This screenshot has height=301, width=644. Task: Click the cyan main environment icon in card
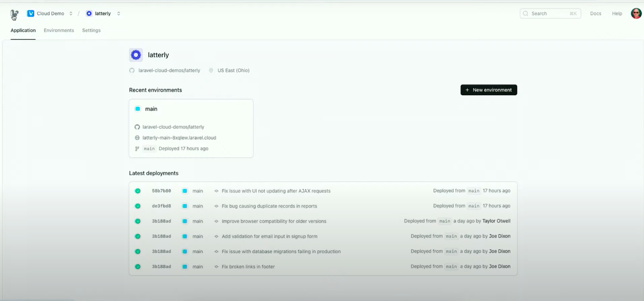(x=138, y=109)
